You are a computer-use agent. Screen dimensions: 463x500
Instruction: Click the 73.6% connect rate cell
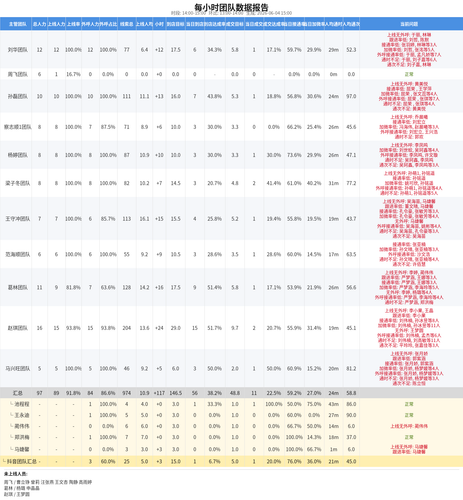tap(294, 155)
